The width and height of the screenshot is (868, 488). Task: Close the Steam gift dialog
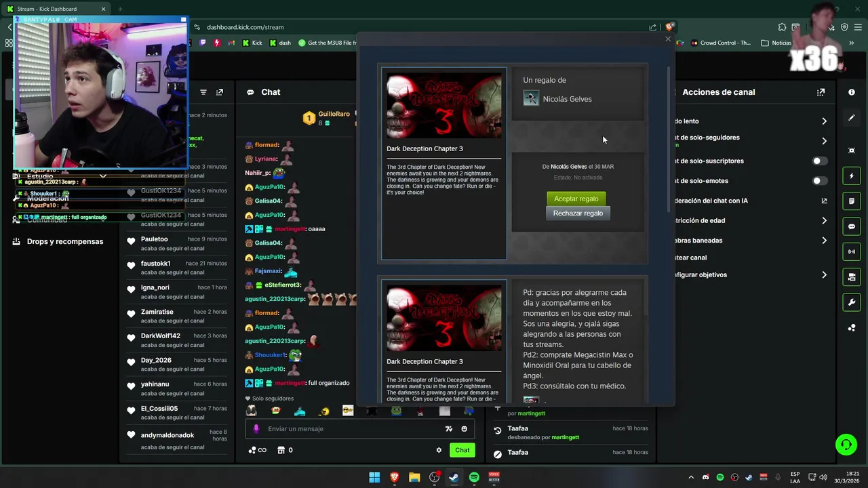coord(668,39)
